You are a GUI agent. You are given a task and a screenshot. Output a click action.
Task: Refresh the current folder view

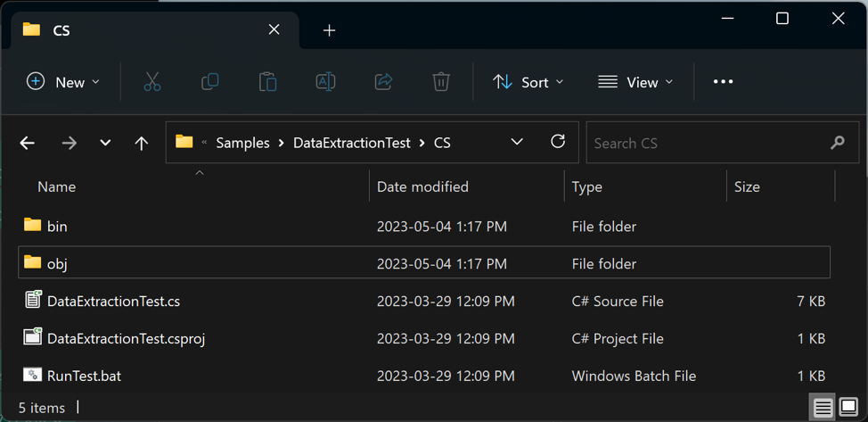[x=558, y=142]
